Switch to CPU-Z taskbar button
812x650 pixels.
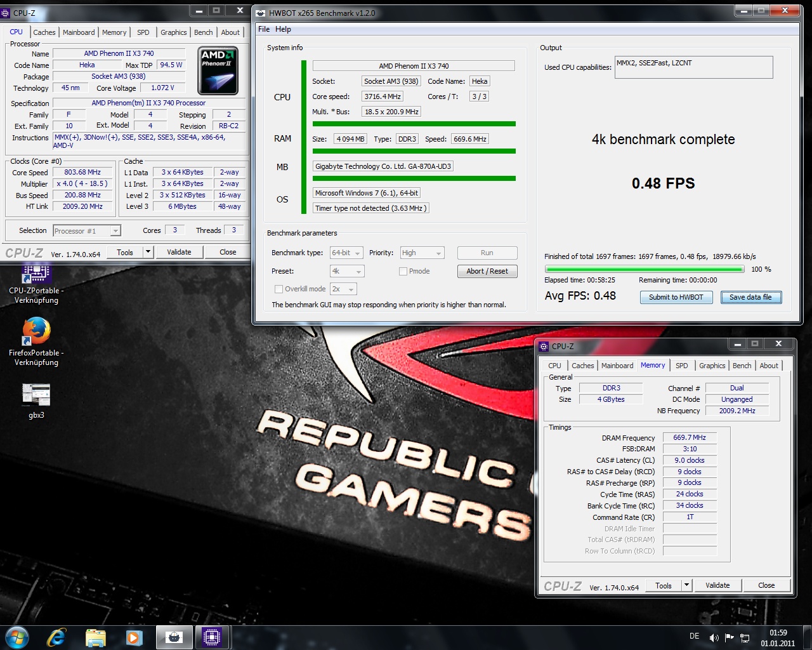[x=212, y=637]
